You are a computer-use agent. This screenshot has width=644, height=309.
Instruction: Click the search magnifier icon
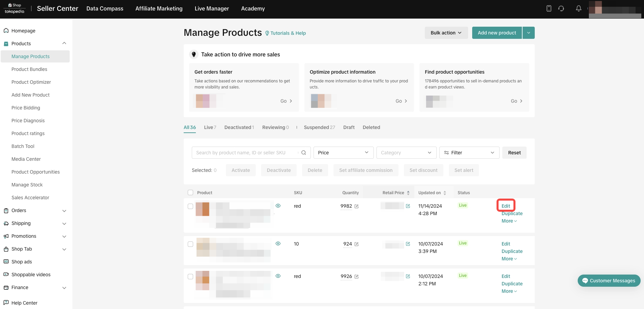pyautogui.click(x=303, y=153)
